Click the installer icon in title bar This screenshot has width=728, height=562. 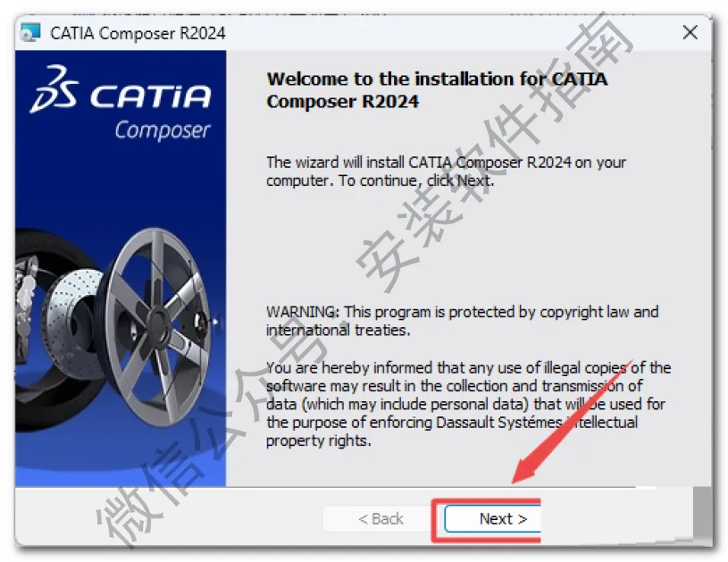(30, 32)
